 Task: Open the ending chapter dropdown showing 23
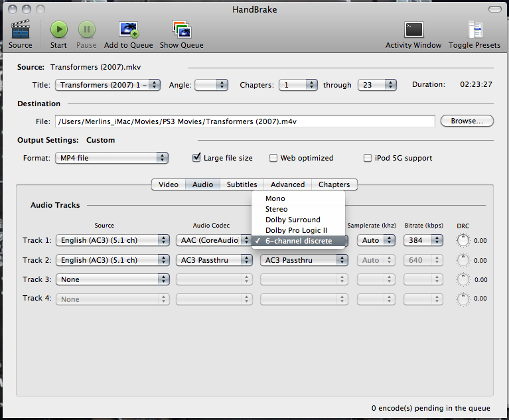pyautogui.click(x=377, y=85)
